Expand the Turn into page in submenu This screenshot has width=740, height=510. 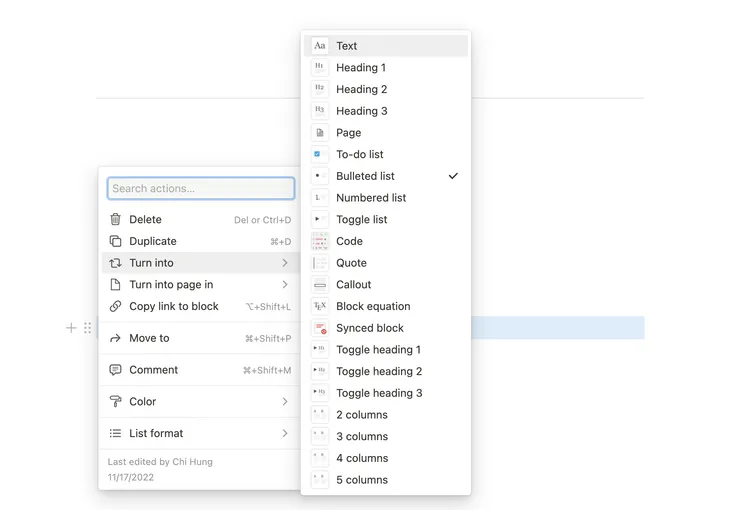click(285, 285)
